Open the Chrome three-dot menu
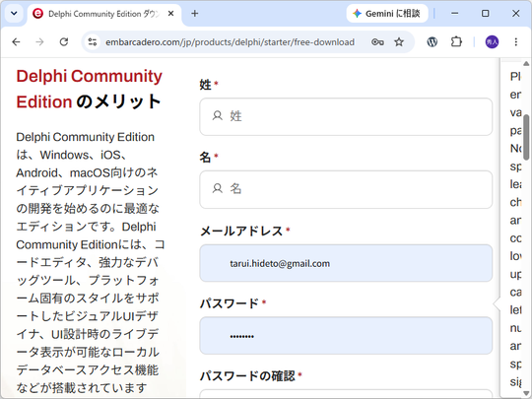Screen dimensions: 532x399 [x=515, y=42]
